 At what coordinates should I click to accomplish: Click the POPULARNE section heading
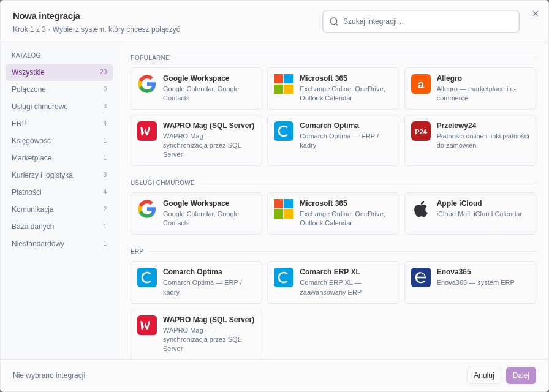point(150,58)
